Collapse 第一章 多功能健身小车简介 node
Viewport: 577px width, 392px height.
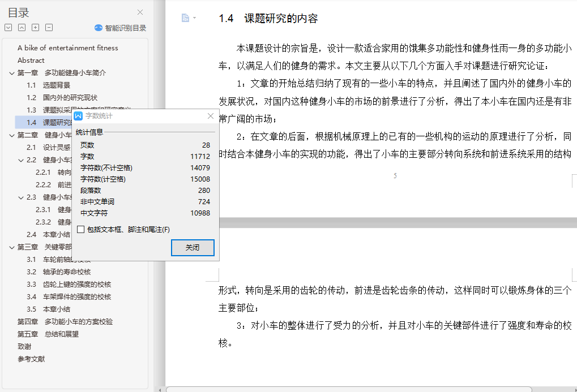[12, 73]
